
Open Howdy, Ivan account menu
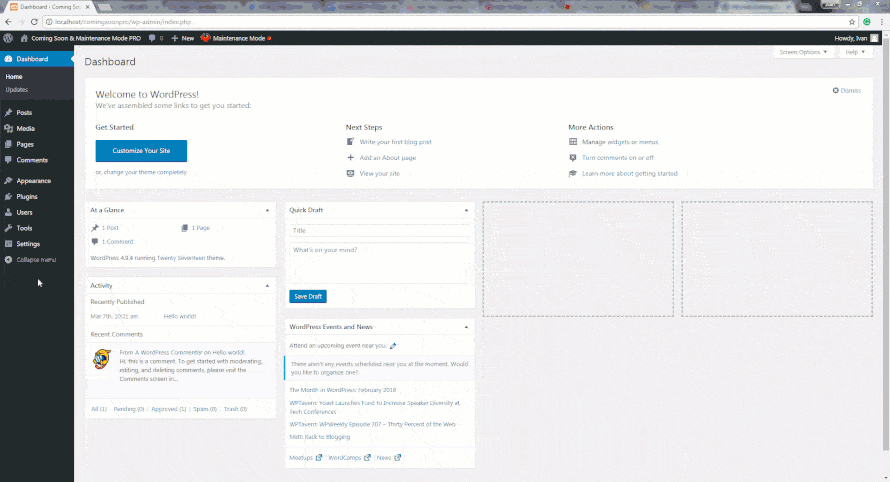click(856, 38)
